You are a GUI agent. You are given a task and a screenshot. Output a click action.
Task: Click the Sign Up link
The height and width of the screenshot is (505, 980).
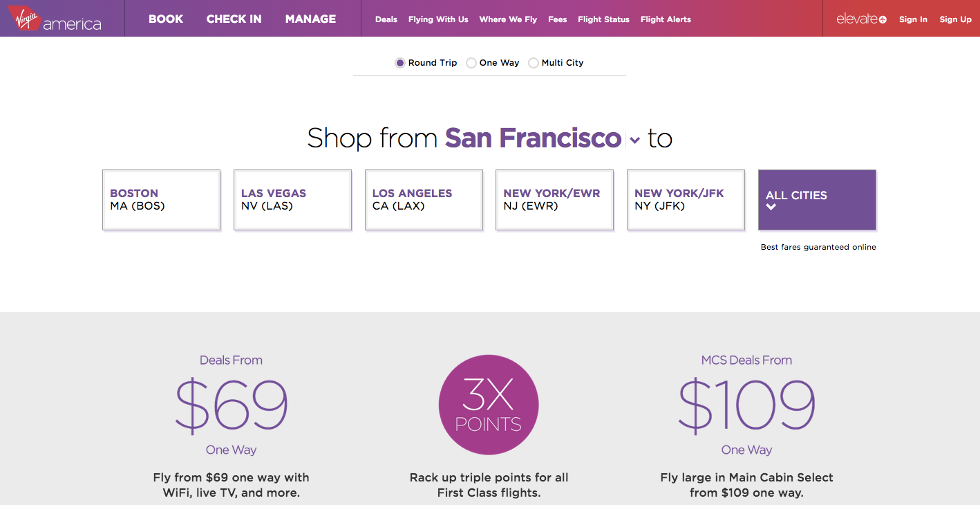(x=955, y=19)
